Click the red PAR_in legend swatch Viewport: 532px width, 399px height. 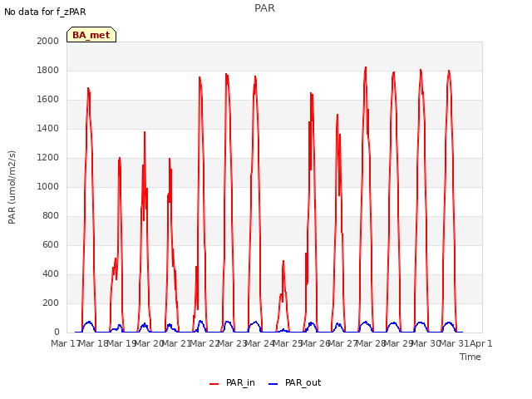pos(214,384)
